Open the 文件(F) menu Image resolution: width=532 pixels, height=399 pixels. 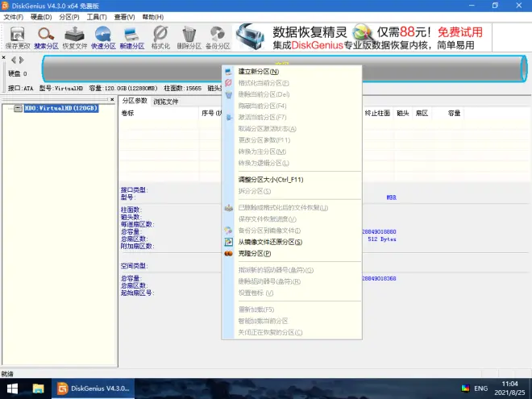click(x=13, y=17)
